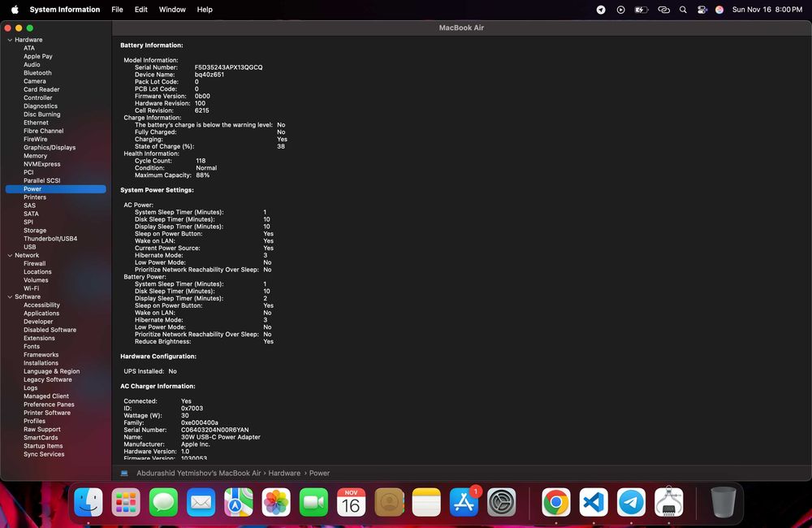Viewport: 812px width, 528px height.
Task: Select NVMExpress in sidebar
Action: coord(41,164)
